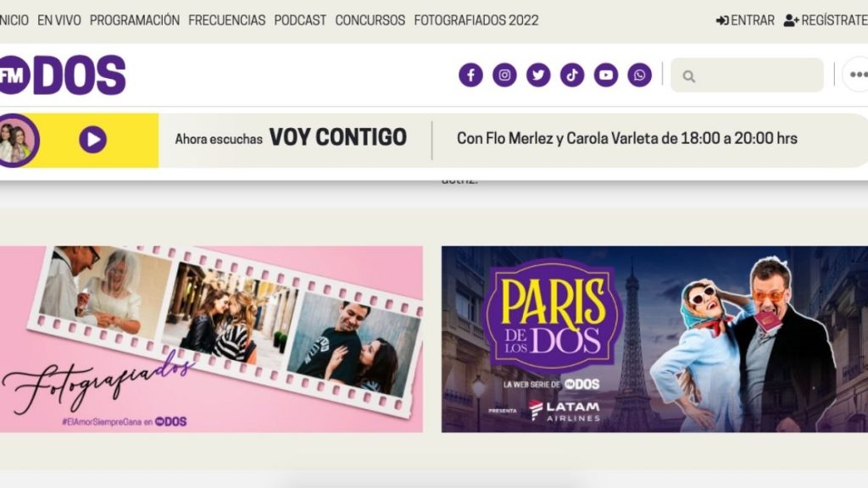Open the YouTube social icon
Image resolution: width=868 pixels, height=488 pixels.
point(605,75)
